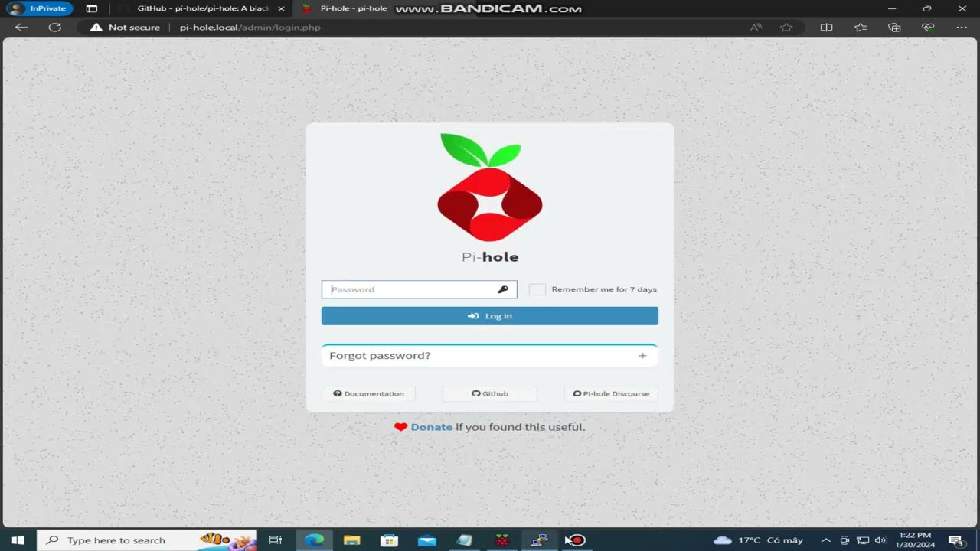Open Mail app from taskbar
Screen dimensions: 980x551
pyautogui.click(x=427, y=540)
